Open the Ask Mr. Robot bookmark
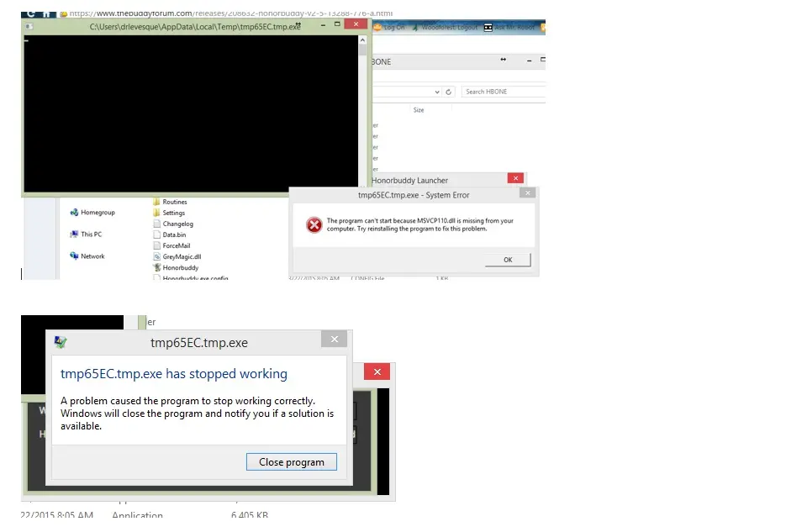Screen dimensions: 807x532 coord(510,28)
